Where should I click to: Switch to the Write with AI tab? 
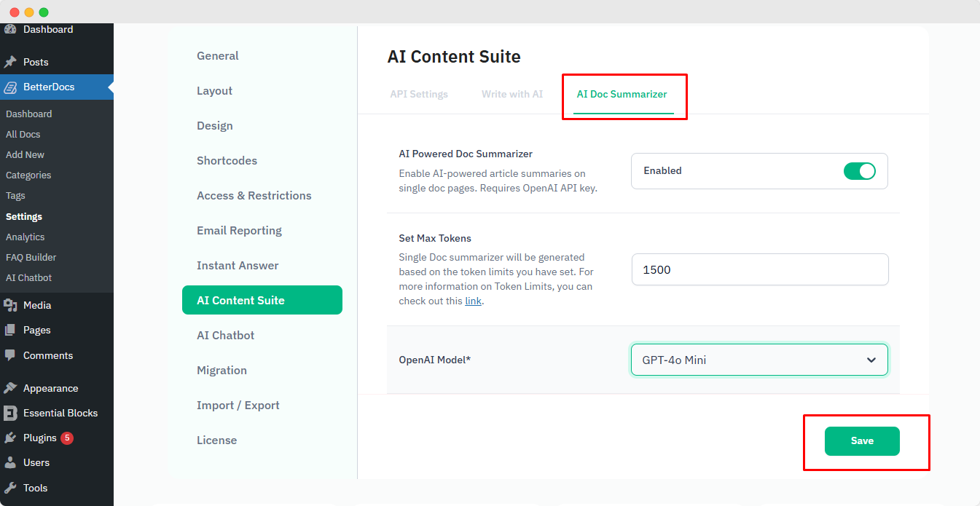pos(511,94)
